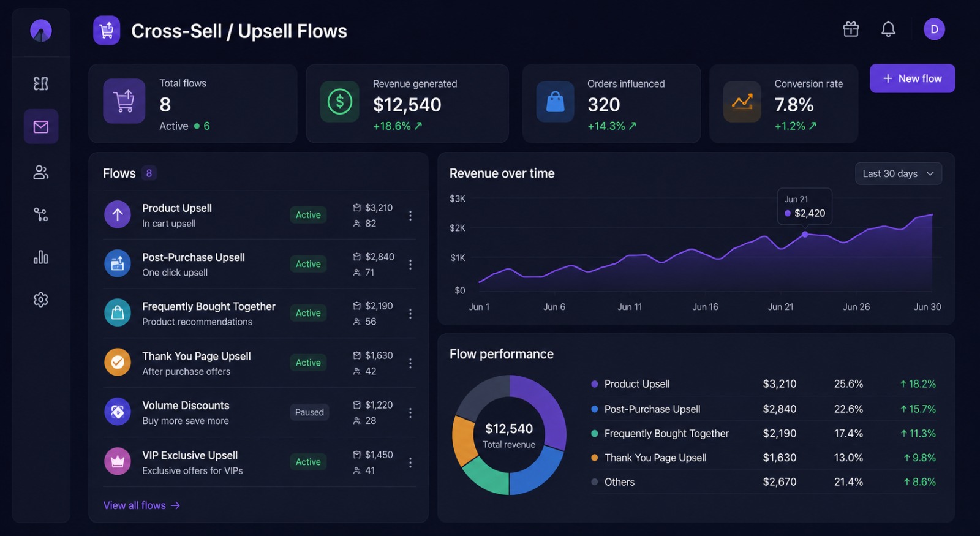This screenshot has height=536, width=980.
Task: Click the 320 Orders influenced value
Action: [604, 105]
